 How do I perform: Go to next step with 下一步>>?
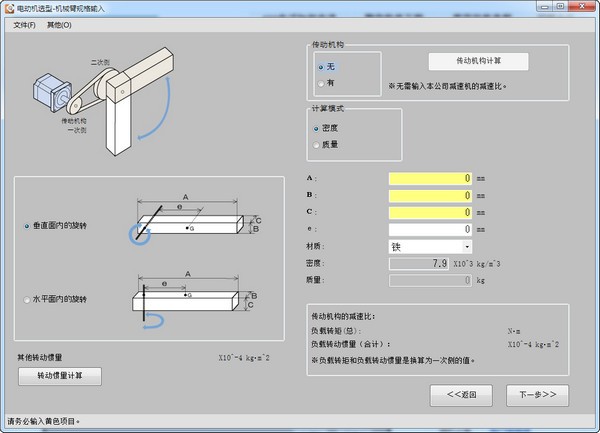[x=537, y=395]
